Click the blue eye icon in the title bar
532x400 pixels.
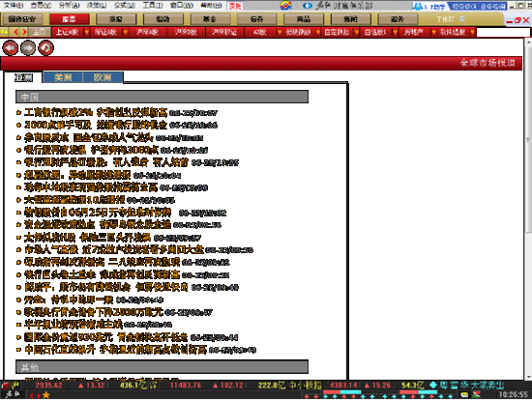click(x=308, y=6)
